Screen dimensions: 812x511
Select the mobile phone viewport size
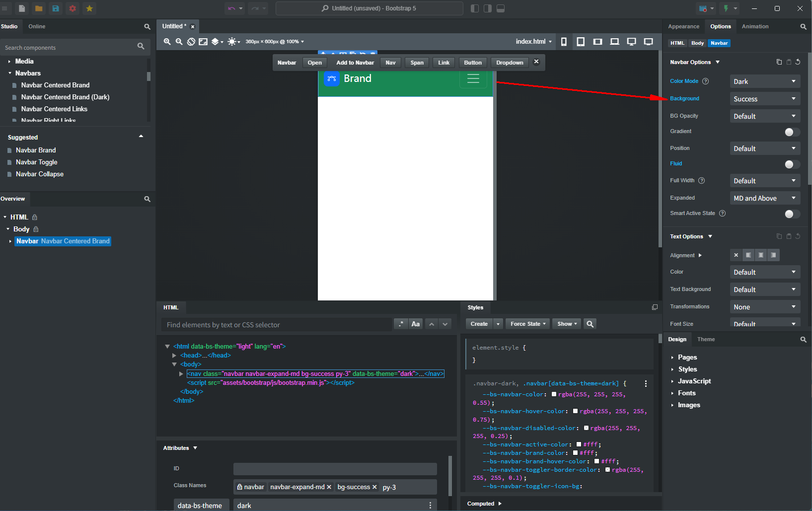pyautogui.click(x=564, y=42)
